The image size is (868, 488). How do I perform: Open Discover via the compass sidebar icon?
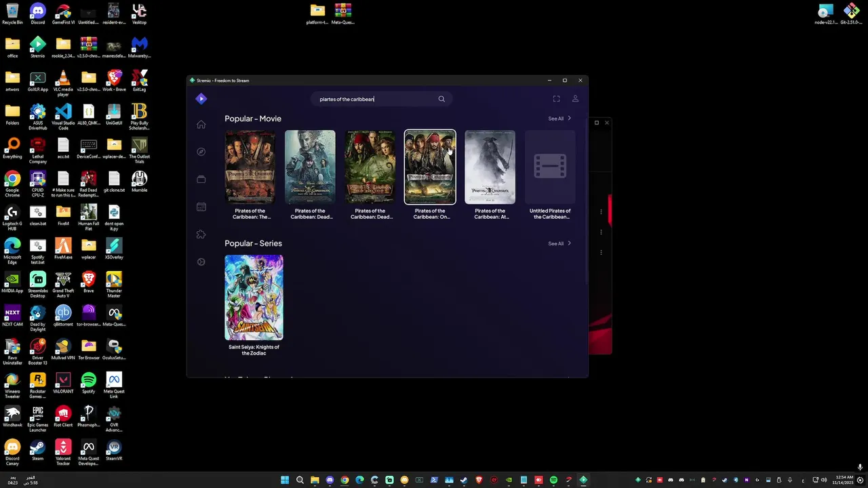point(201,152)
